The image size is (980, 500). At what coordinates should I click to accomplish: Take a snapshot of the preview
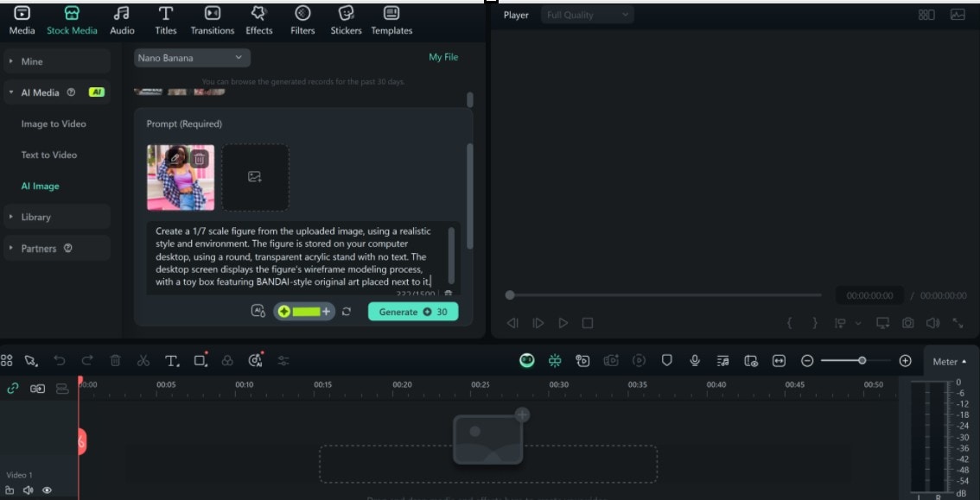click(907, 323)
